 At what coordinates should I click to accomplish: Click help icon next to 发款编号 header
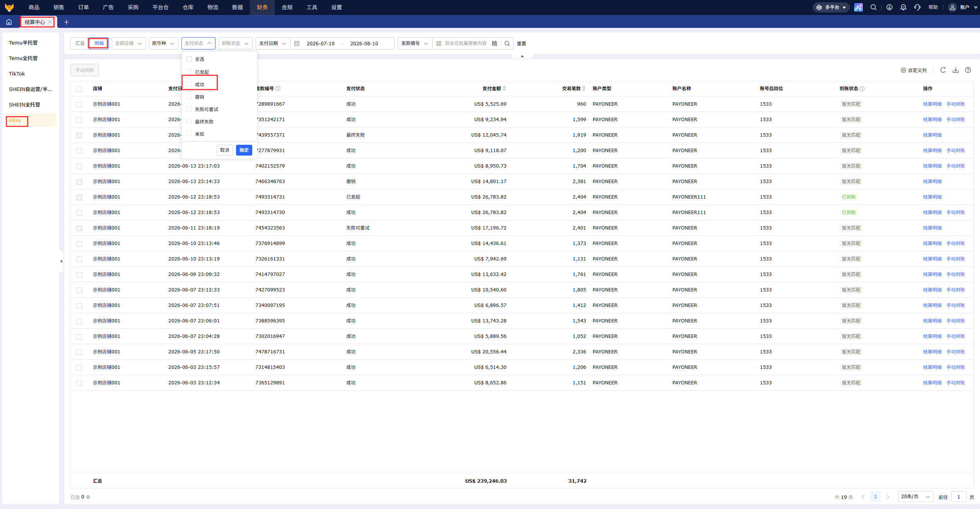click(278, 89)
